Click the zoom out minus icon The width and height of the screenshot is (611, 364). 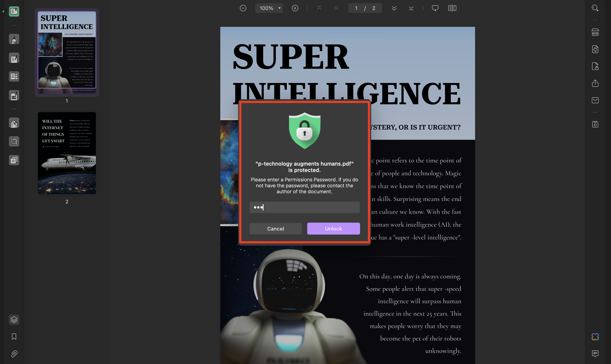coord(243,8)
